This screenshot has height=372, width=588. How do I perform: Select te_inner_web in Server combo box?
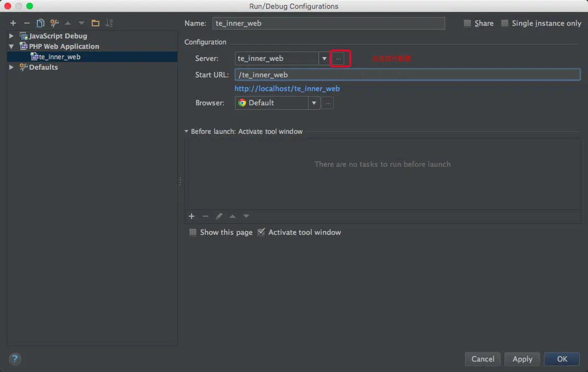(277, 59)
